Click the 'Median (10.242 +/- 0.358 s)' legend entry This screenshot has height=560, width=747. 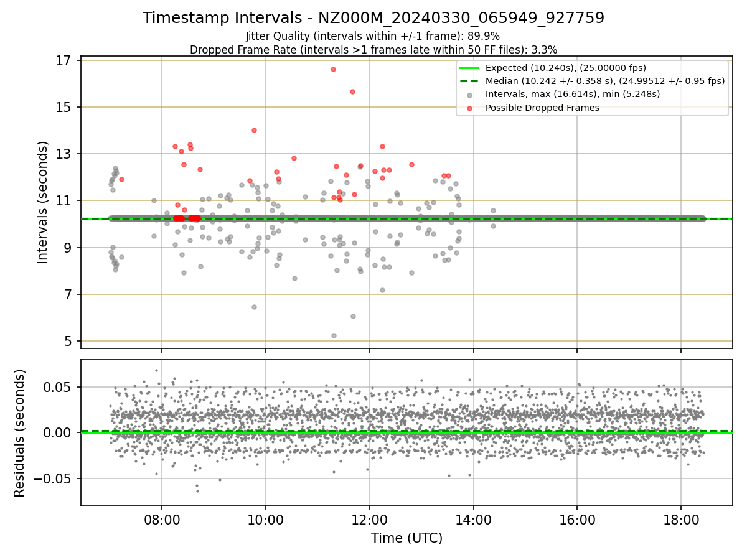pyautogui.click(x=605, y=81)
